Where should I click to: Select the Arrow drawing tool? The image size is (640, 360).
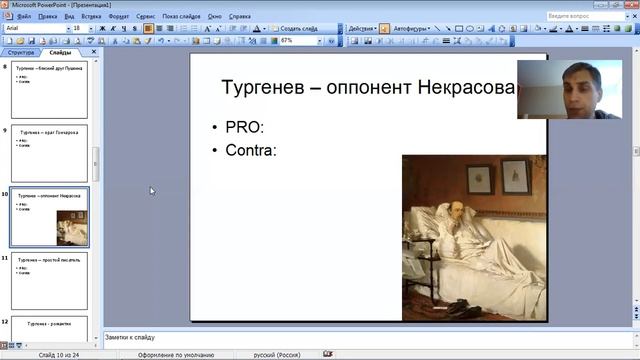448,29
